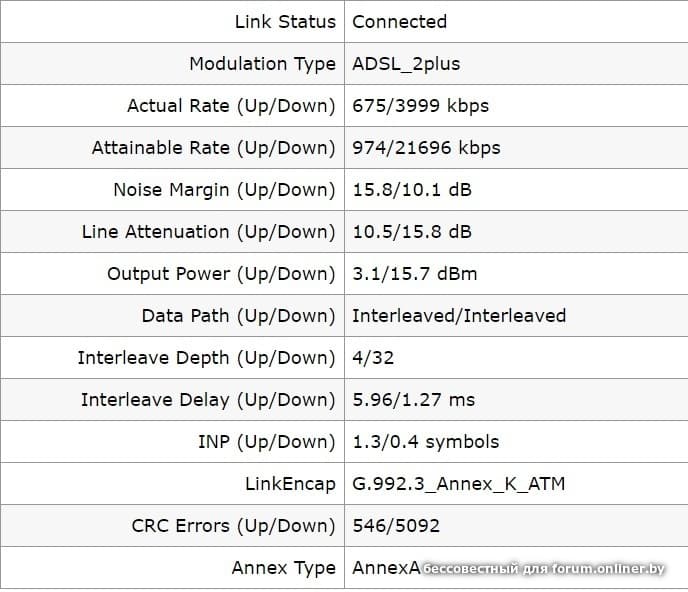Click the "3.1/15.7 dBm" output power value
Screen dimensions: 688x592
click(415, 273)
